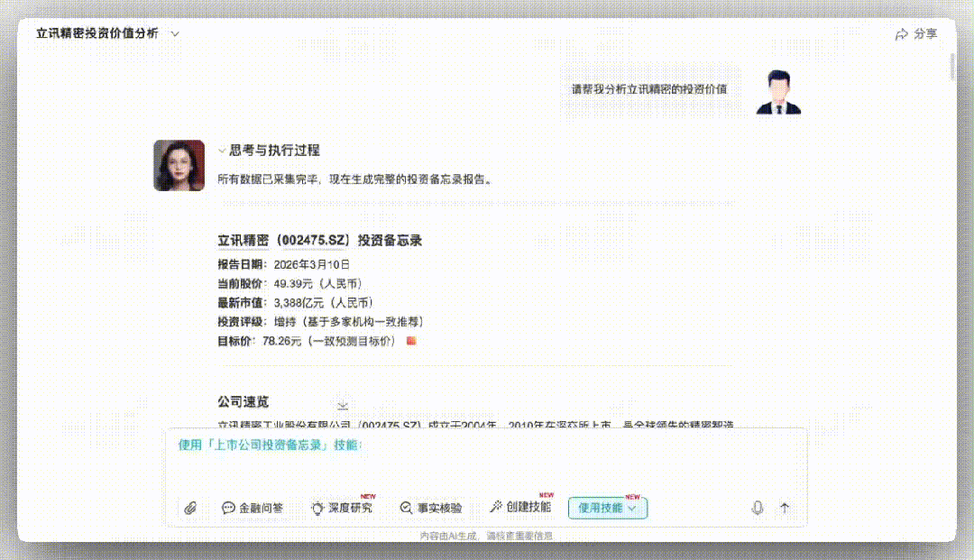Click the target price 78.26元
Screen dimensions: 974x560
[282, 341]
